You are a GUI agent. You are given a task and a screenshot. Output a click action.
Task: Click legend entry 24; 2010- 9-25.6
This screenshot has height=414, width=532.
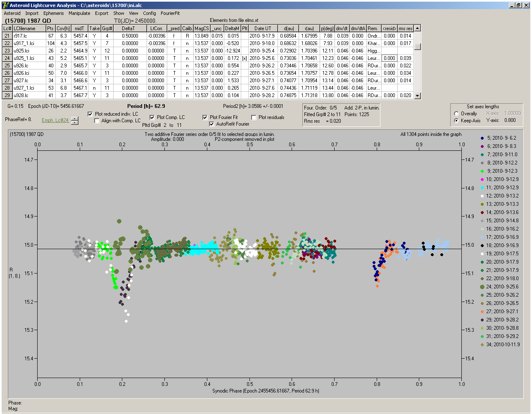[499, 287]
